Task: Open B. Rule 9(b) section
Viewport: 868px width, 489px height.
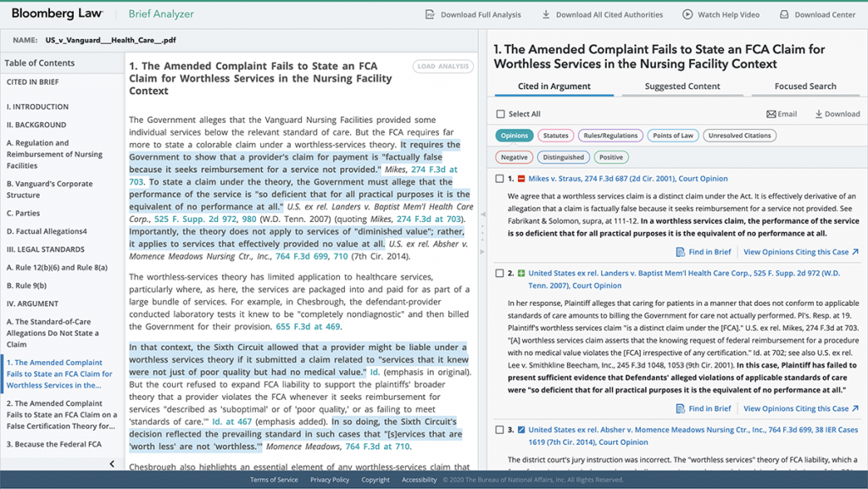Action: [x=26, y=286]
